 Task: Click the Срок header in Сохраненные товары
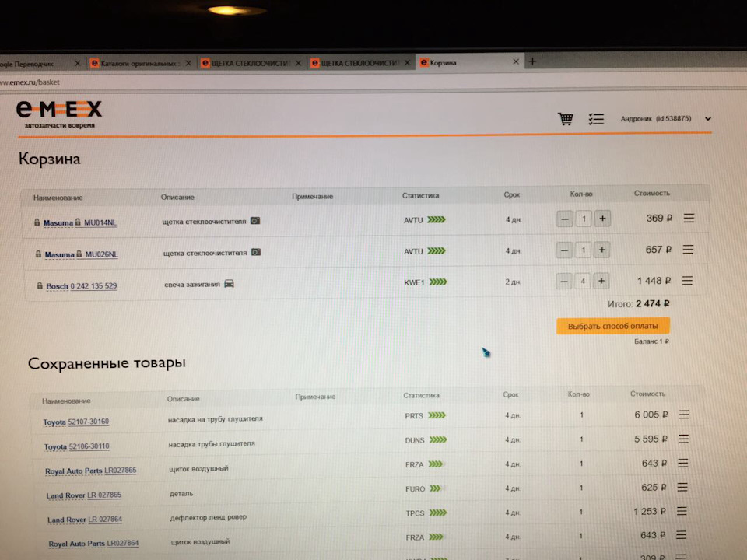click(x=510, y=395)
